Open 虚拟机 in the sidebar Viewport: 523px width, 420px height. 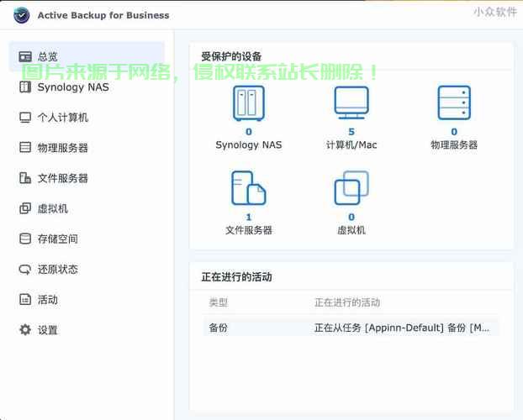pyautogui.click(x=87, y=208)
